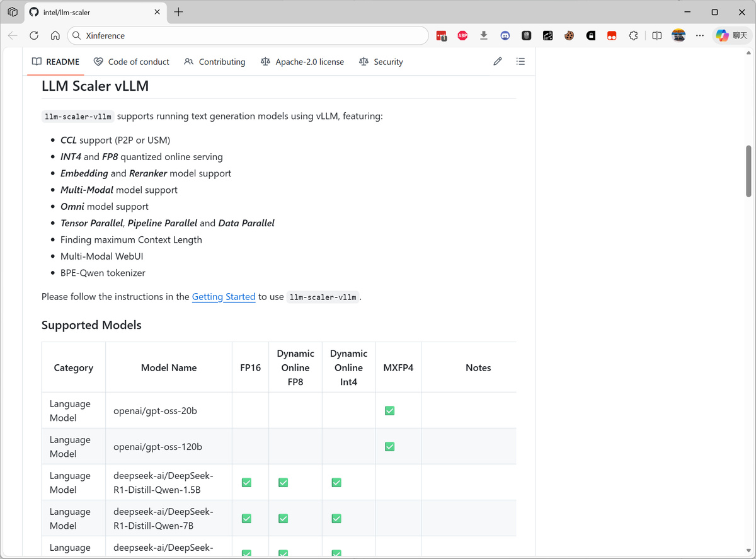Open the Extensions puzzle-piece icon
Image resolution: width=756 pixels, height=559 pixels.
pos(633,36)
